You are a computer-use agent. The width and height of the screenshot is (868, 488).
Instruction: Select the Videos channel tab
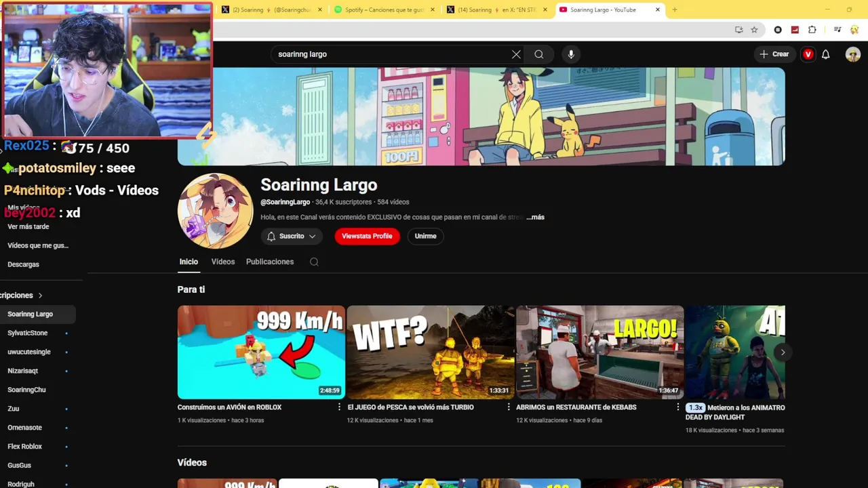click(222, 262)
